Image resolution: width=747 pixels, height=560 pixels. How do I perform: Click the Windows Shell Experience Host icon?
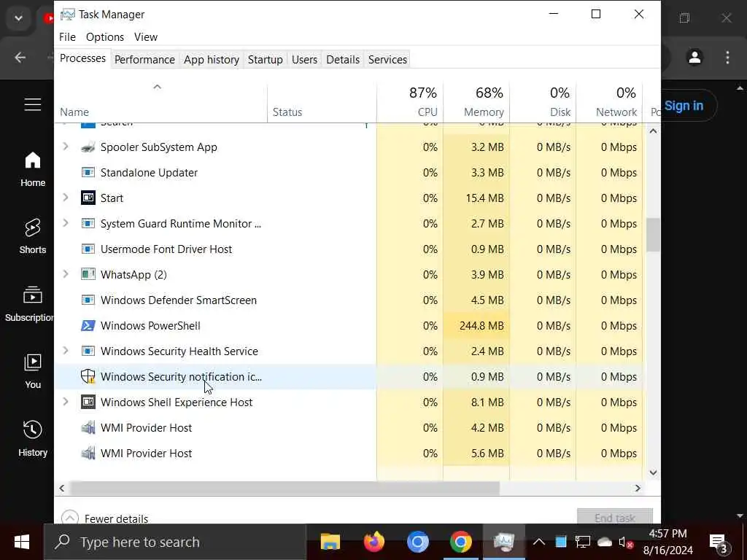[x=88, y=402]
